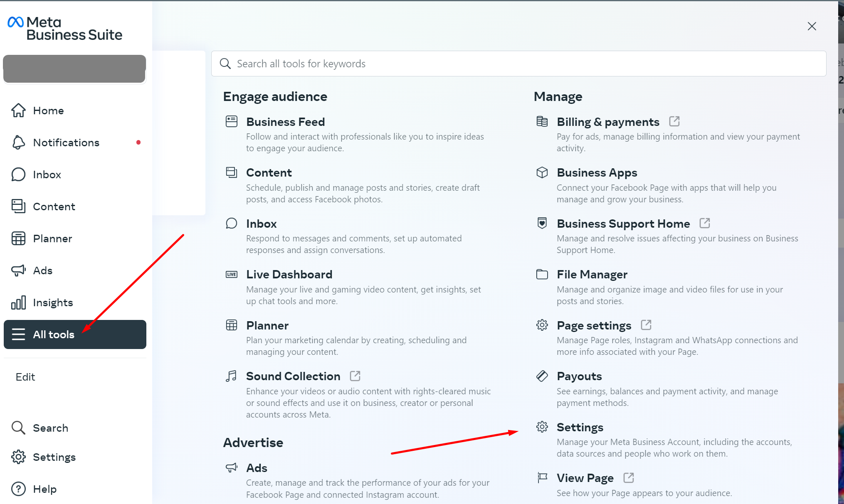Viewport: 844px width, 504px height.
Task: Open the greyed account selector
Action: point(74,69)
